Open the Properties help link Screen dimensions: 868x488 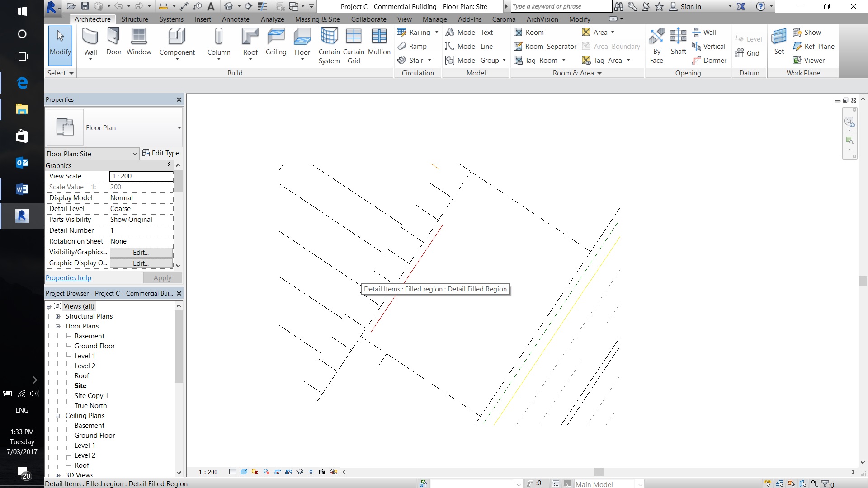(68, 278)
